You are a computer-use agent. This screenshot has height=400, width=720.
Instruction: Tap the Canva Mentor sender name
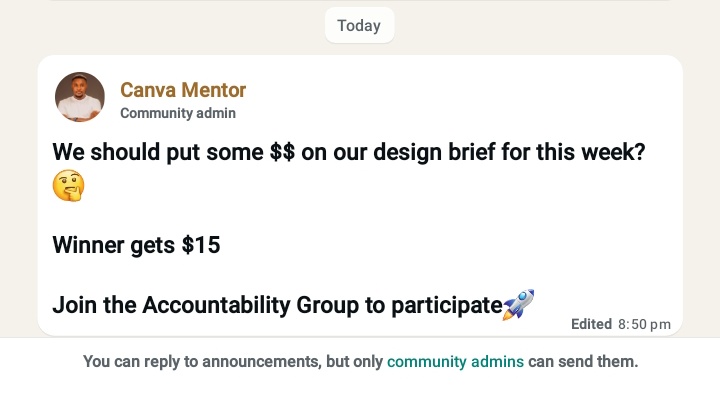[183, 90]
